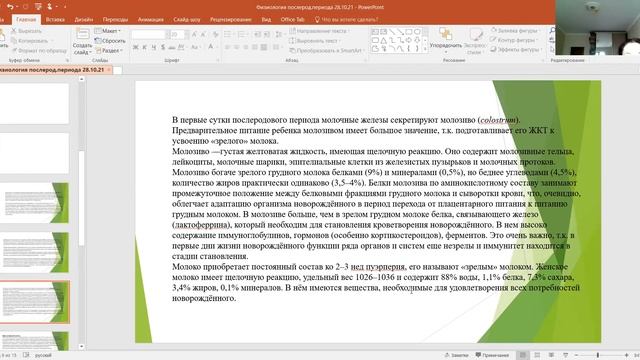Open Shape Outline (Контур фигуры) color menu

tap(513, 40)
